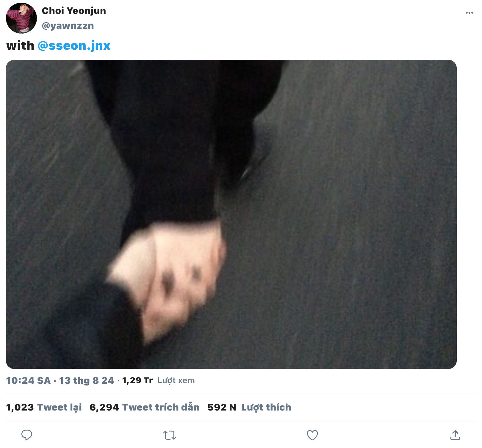Open the 6,294 Tweet trích dẫn list
This screenshot has height=448, width=482.
[144, 407]
